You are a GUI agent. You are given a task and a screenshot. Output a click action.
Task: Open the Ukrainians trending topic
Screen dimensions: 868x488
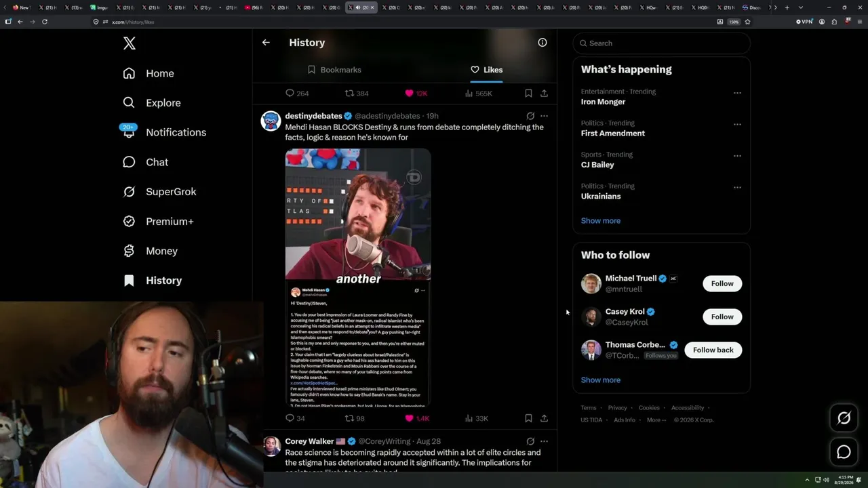(601, 197)
